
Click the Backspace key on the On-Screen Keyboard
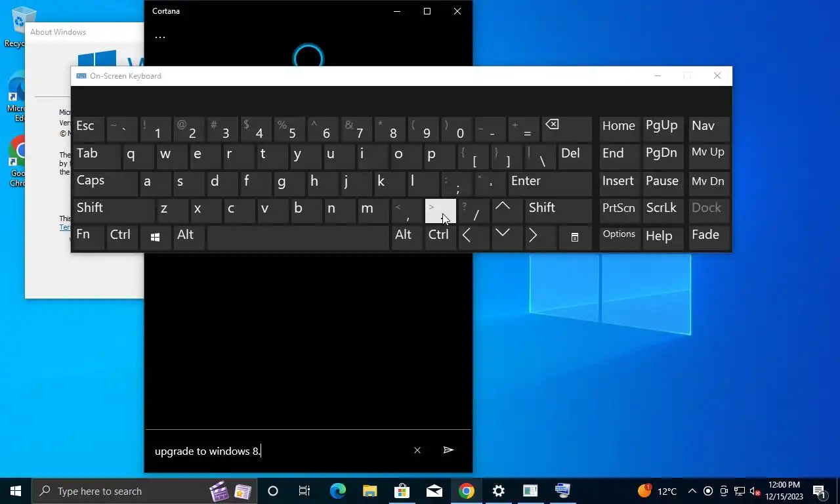click(x=566, y=129)
